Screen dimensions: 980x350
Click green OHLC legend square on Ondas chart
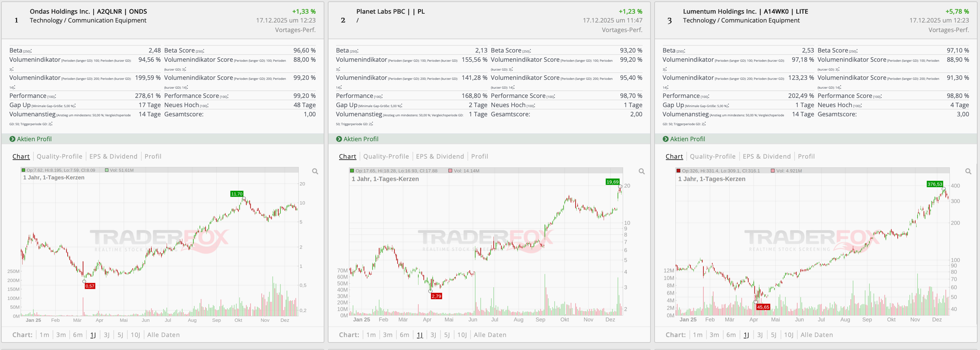pos(24,170)
